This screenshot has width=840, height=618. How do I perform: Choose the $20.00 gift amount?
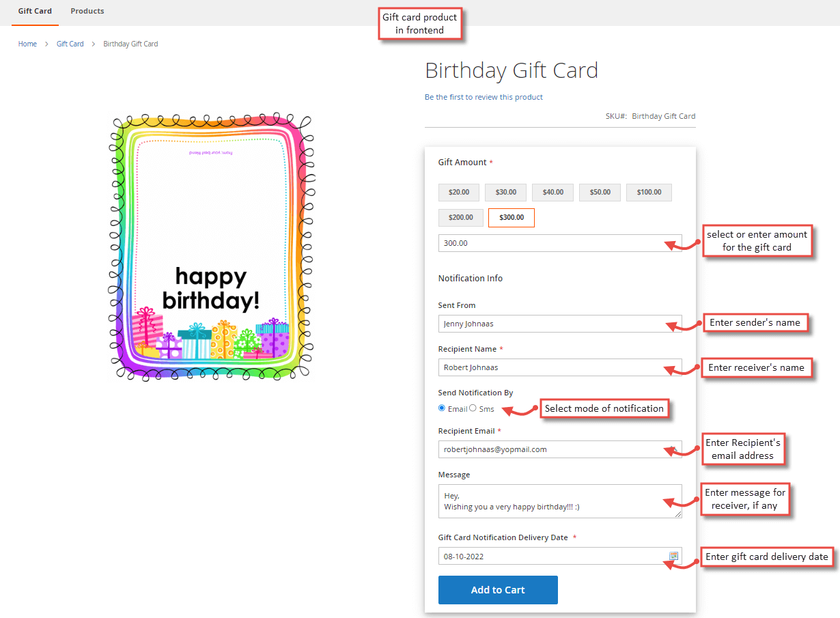pos(459,192)
